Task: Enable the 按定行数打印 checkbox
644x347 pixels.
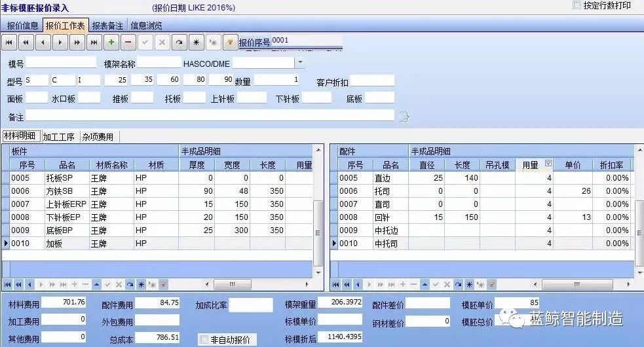Action: (577, 5)
